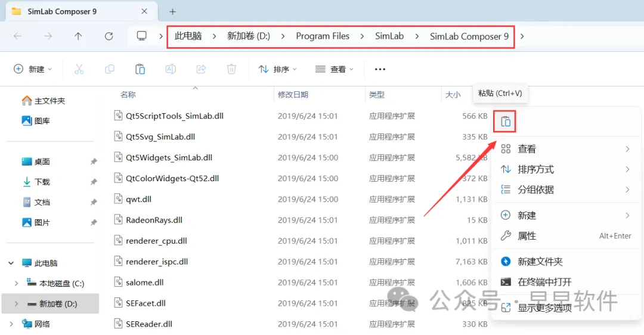Screen dimensions: 644x335
Task: Sort by 名称 column header
Action: click(x=128, y=94)
